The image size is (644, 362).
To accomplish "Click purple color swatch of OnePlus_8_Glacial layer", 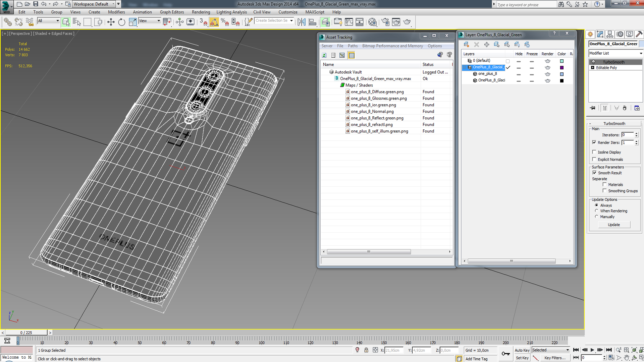I will [x=562, y=68].
